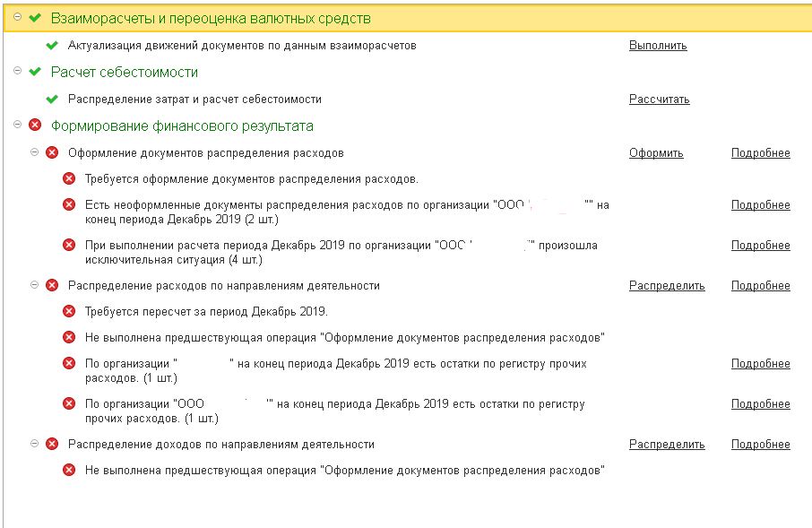The height and width of the screenshot is (528, 812).
Task: Click green checkmark next to 'Актуализация движений документов'
Action: (52, 45)
